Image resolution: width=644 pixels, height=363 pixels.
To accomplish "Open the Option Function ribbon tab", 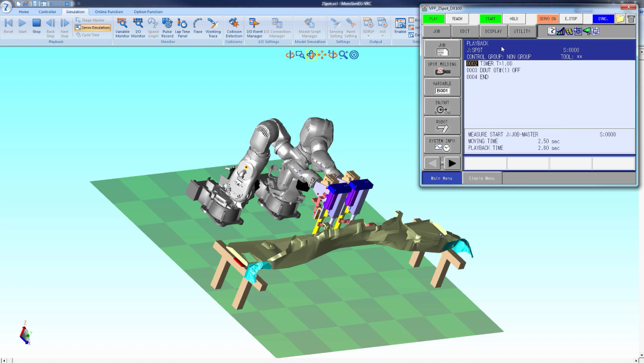I will point(148,11).
